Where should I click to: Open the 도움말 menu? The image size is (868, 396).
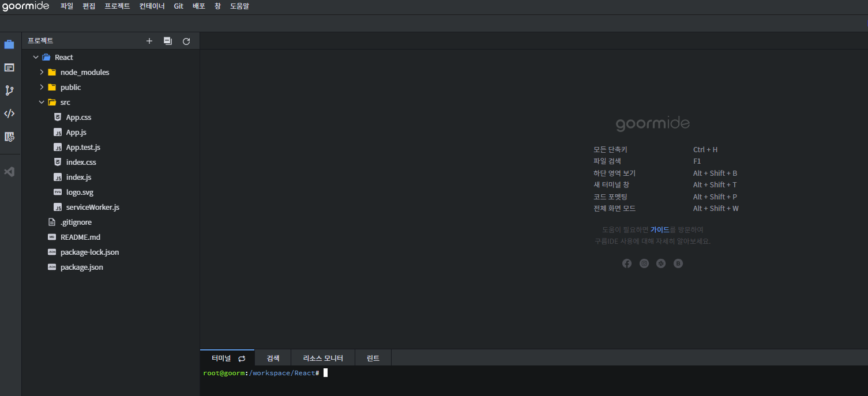(239, 6)
